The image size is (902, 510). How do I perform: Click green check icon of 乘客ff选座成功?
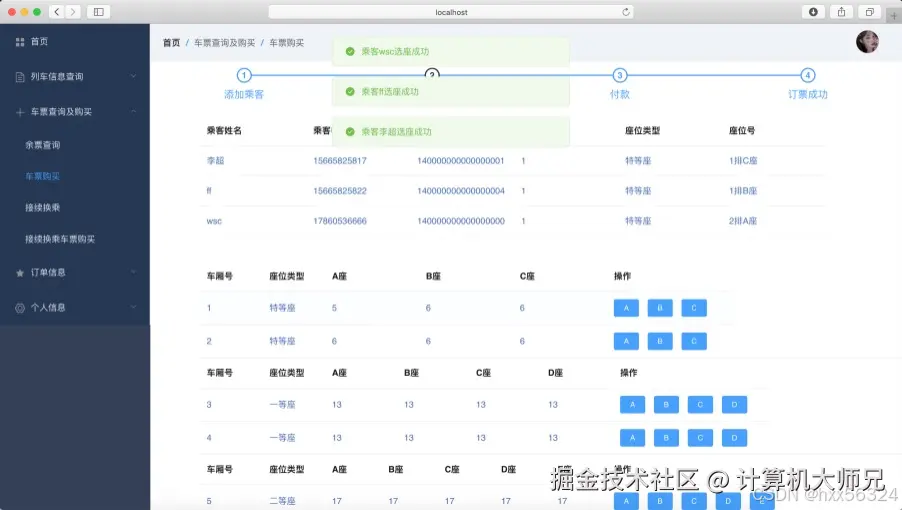click(x=350, y=91)
